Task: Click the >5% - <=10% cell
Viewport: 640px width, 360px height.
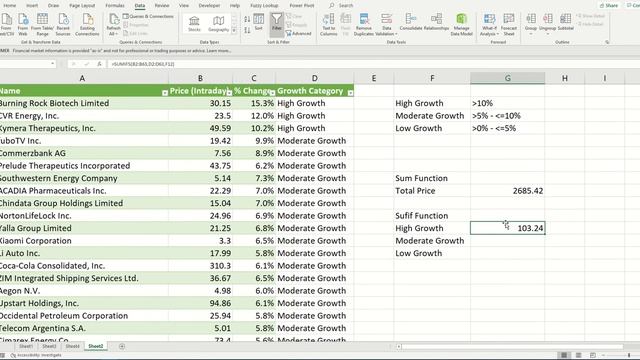Action: (x=507, y=116)
